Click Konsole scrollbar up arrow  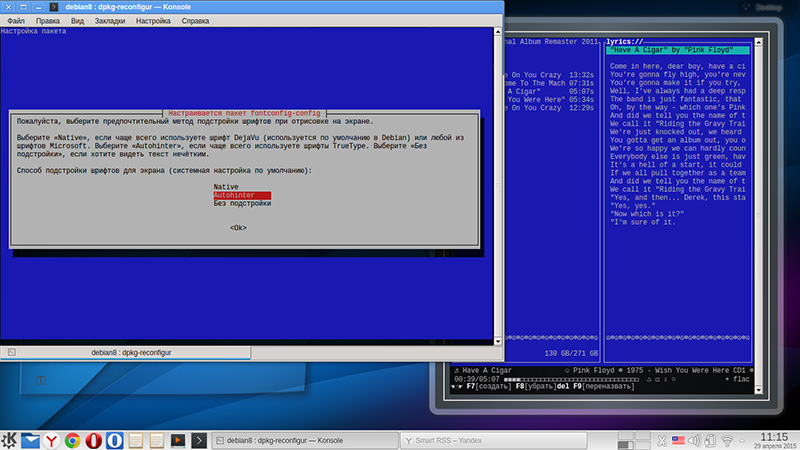497,32
